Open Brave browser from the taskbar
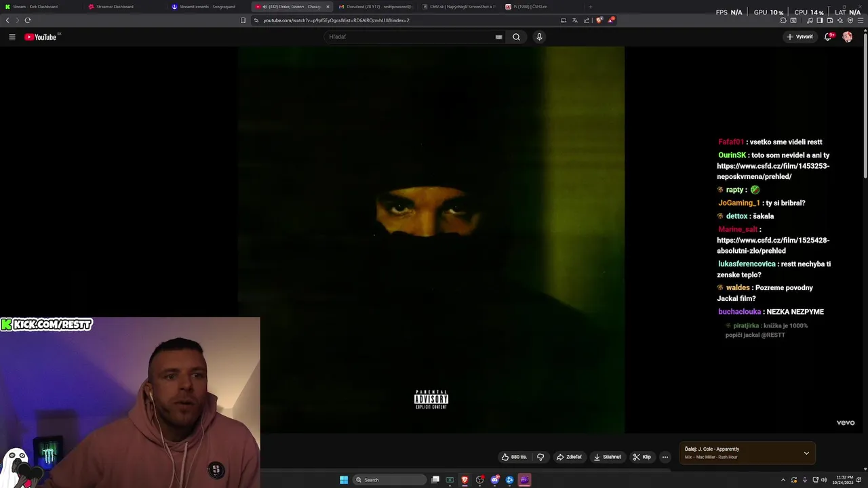The image size is (868, 488). 465,480
